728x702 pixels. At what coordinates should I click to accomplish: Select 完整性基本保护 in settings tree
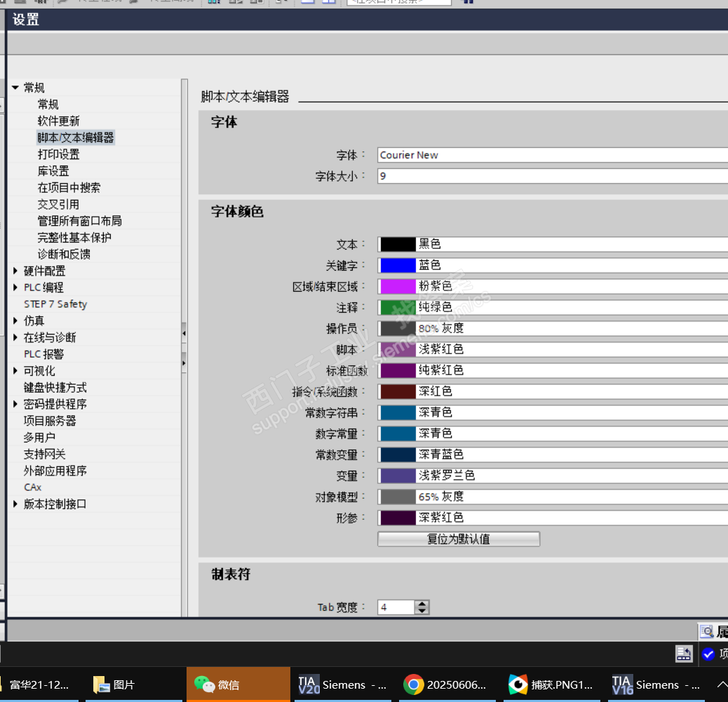coord(74,237)
